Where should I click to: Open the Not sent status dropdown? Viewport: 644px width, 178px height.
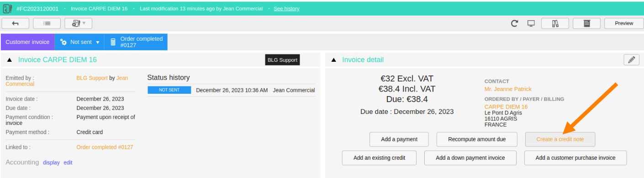pyautogui.click(x=79, y=42)
